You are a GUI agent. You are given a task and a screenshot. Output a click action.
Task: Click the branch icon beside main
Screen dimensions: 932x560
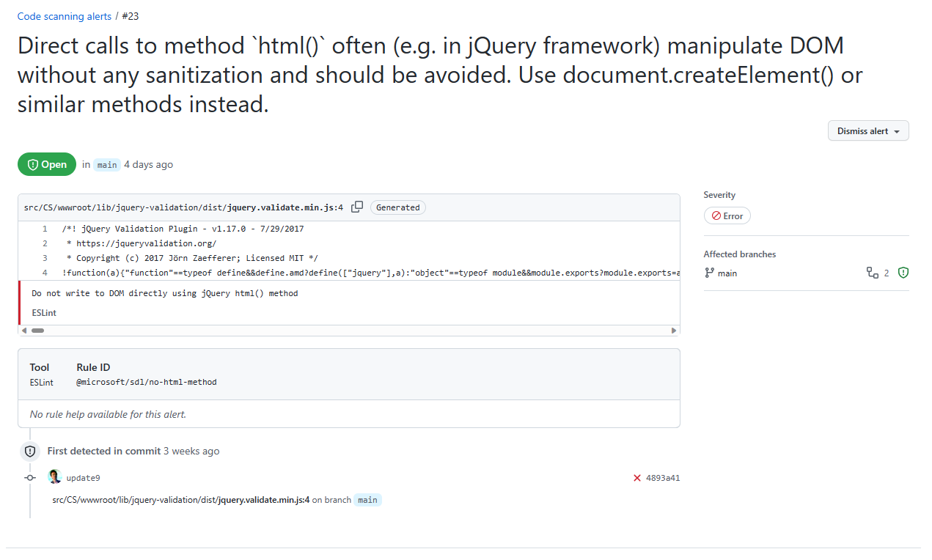coord(708,273)
